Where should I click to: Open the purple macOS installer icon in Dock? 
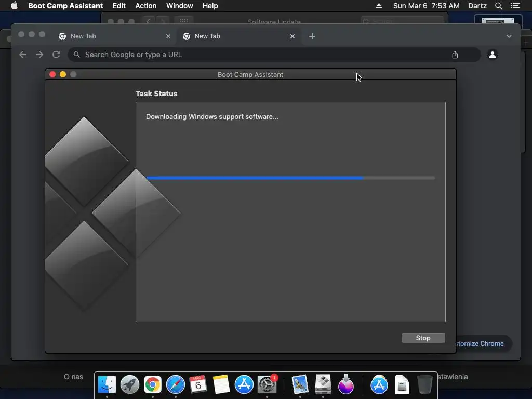pos(345,384)
